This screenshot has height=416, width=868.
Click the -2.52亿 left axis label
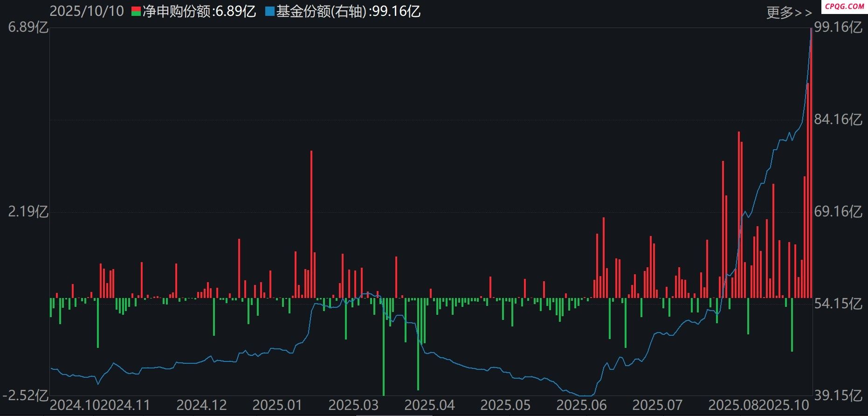tap(25, 395)
